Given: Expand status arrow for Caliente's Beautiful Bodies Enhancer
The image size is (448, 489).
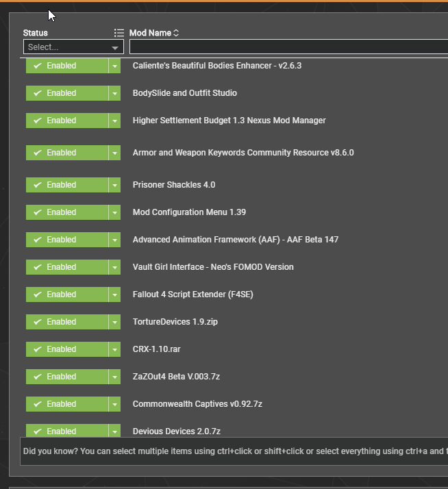Looking at the screenshot, I should point(114,66).
